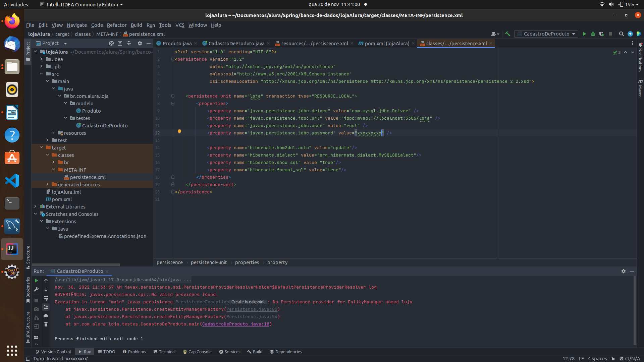Open the Navigate menu
Screen dimensions: 644x362
point(76,25)
